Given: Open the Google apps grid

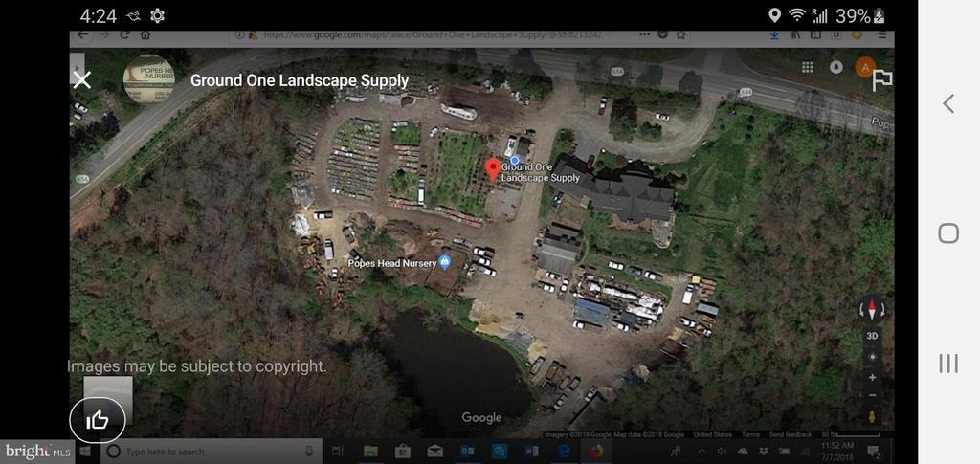Looking at the screenshot, I should coord(808,67).
